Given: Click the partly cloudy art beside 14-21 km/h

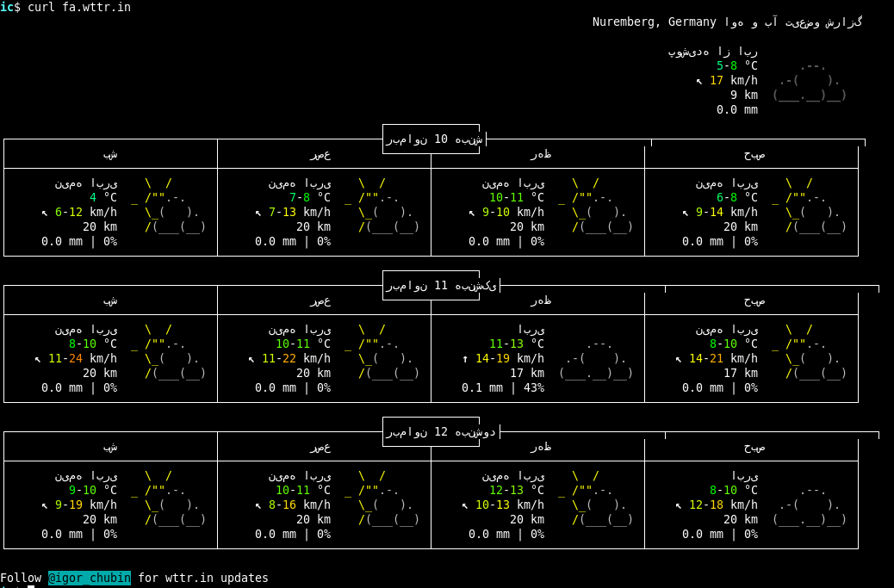Looking at the screenshot, I should (809, 351).
